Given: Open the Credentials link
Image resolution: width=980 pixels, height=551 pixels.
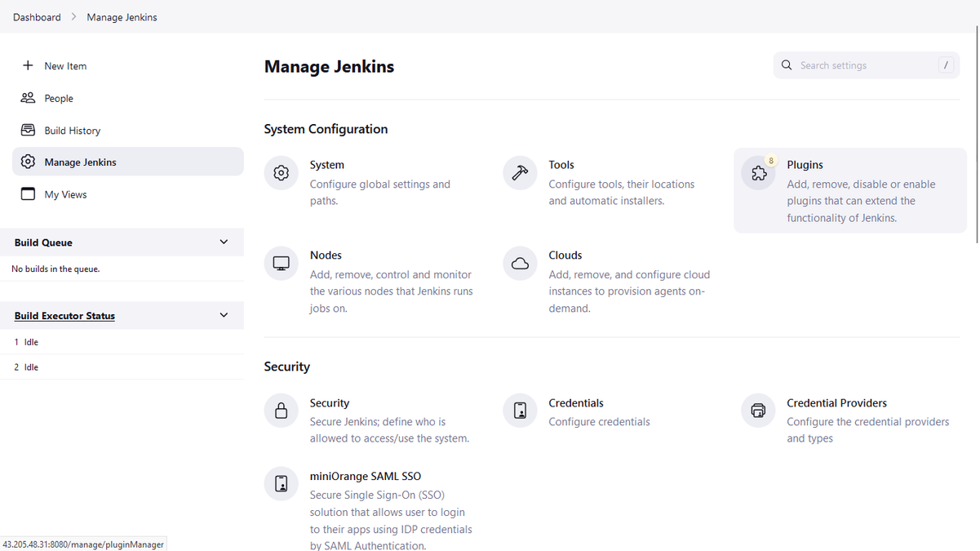Looking at the screenshot, I should point(576,403).
